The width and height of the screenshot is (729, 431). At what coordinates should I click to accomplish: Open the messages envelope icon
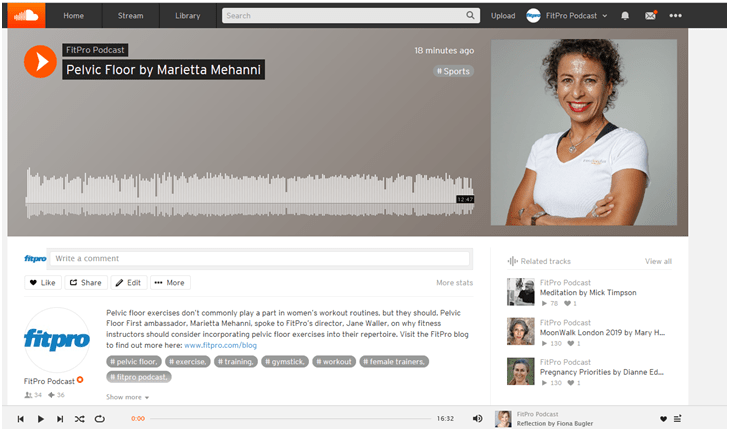tap(650, 15)
